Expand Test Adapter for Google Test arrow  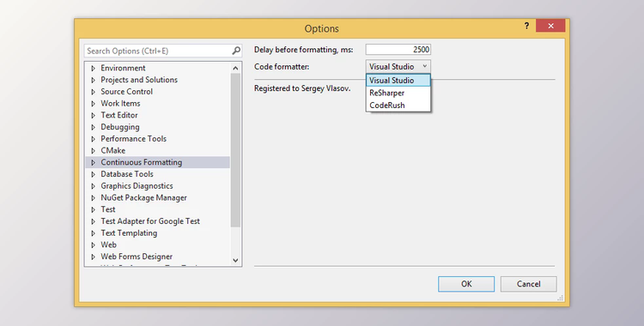point(94,221)
